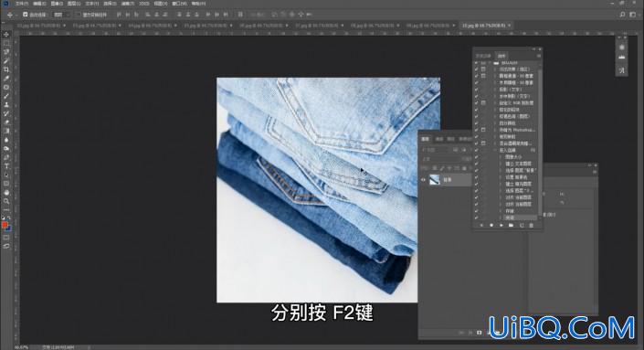Hide the 背景 layer with eye icon
644x350 pixels.
423,179
